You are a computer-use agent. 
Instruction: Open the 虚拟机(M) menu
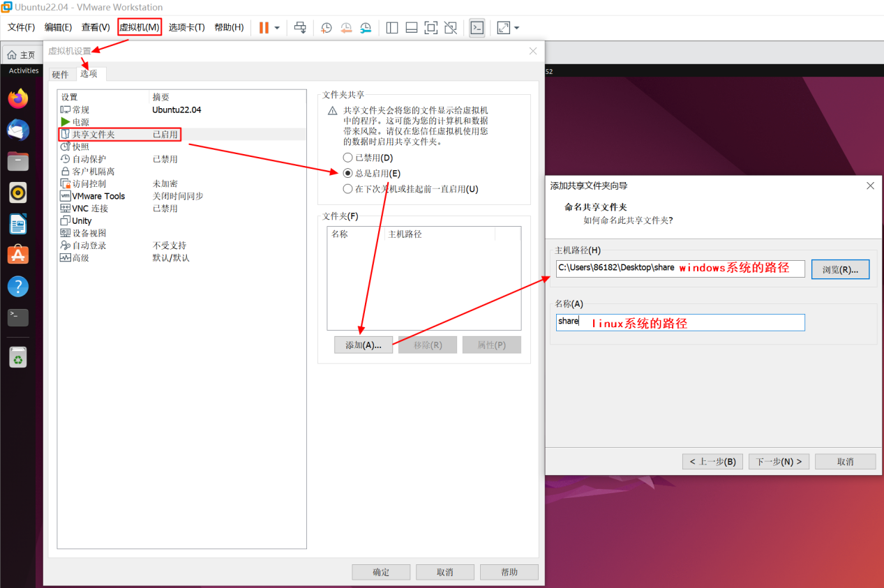[140, 27]
